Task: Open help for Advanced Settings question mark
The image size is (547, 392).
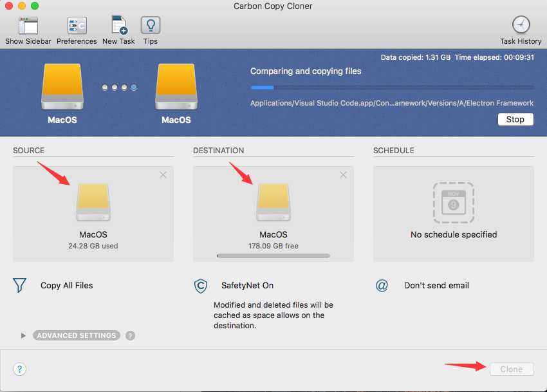Action: pos(130,335)
